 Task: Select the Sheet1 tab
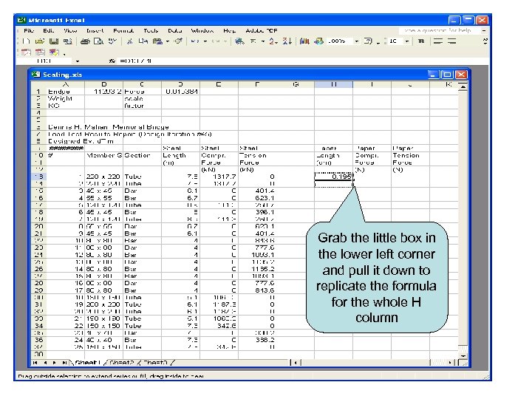click(87, 363)
